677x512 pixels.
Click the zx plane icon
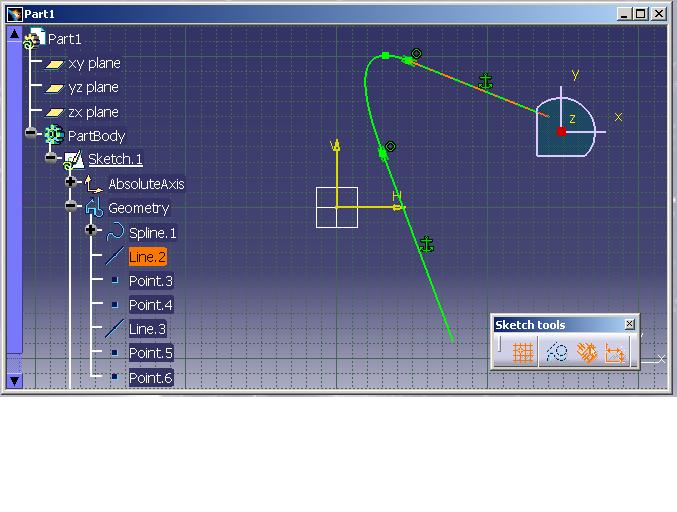pos(54,113)
